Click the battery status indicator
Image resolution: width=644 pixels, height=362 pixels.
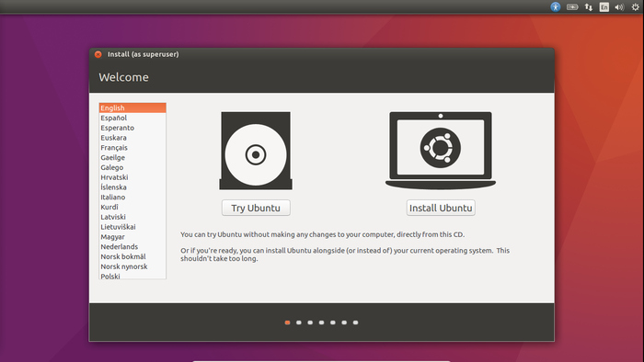pos(572,7)
